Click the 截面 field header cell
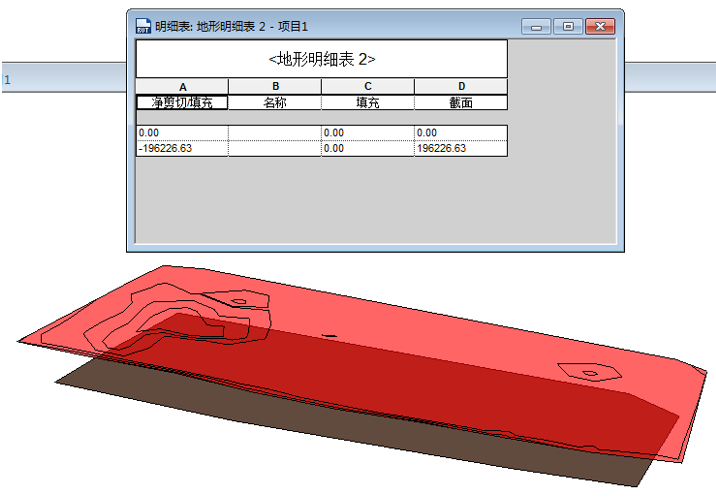Image resolution: width=716 pixels, height=499 pixels. click(x=461, y=103)
